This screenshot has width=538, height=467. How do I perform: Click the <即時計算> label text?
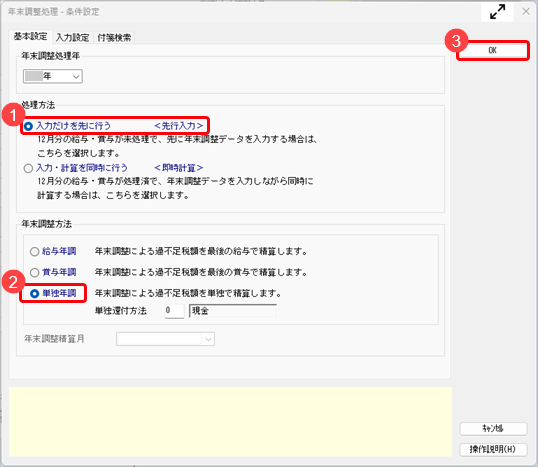coord(178,168)
